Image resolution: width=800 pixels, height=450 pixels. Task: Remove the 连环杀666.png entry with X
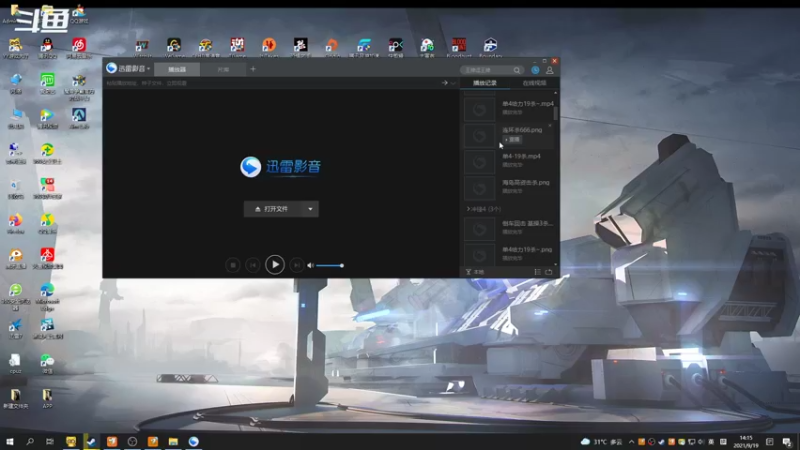(x=550, y=125)
